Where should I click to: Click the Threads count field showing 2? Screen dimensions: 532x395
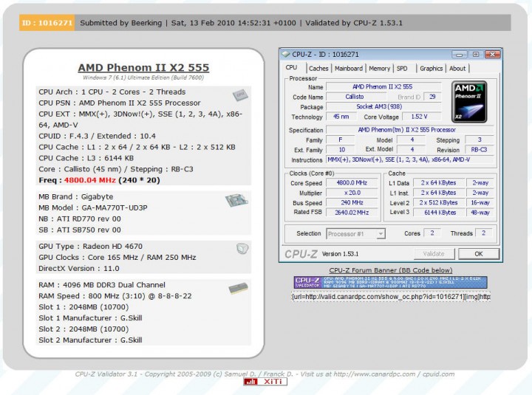click(x=483, y=233)
